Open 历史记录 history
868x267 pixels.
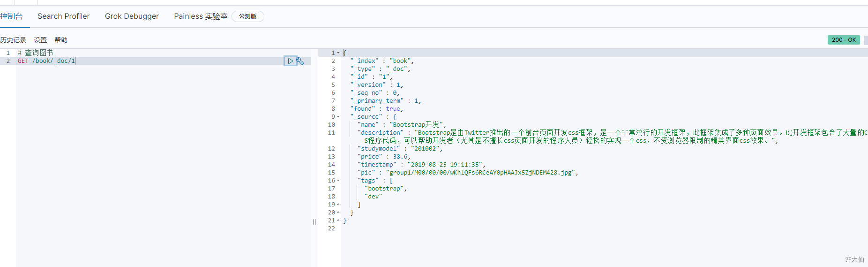pos(13,40)
